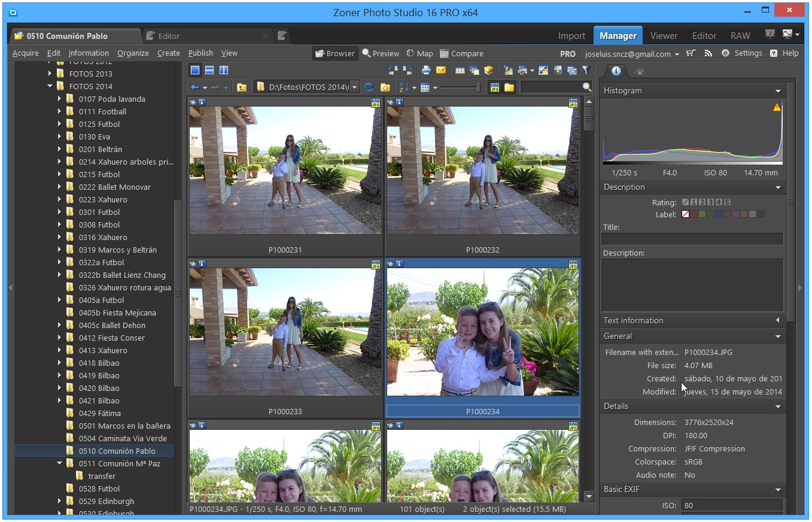Select the blue color label swatch
812x522 pixels.
(x=719, y=214)
